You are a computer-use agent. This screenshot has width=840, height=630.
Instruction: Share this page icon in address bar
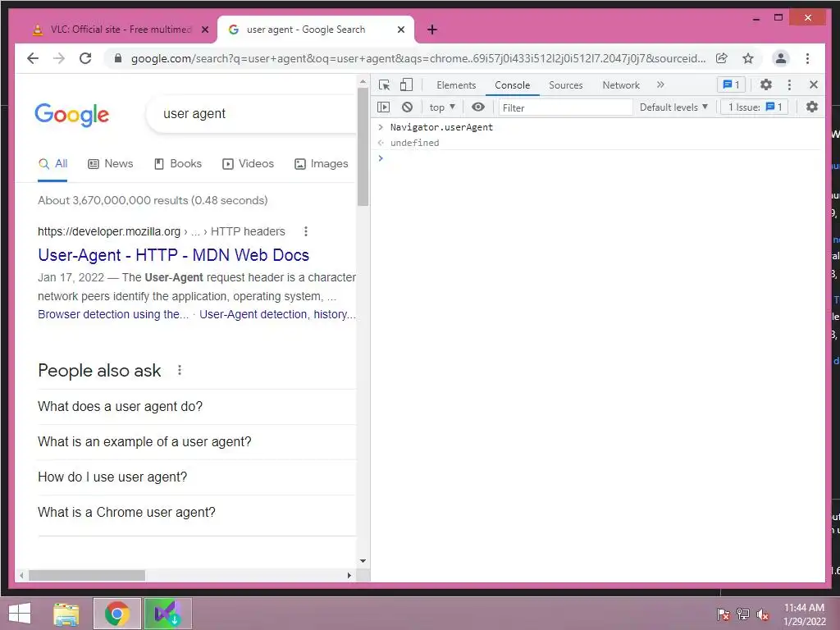pyautogui.click(x=722, y=58)
